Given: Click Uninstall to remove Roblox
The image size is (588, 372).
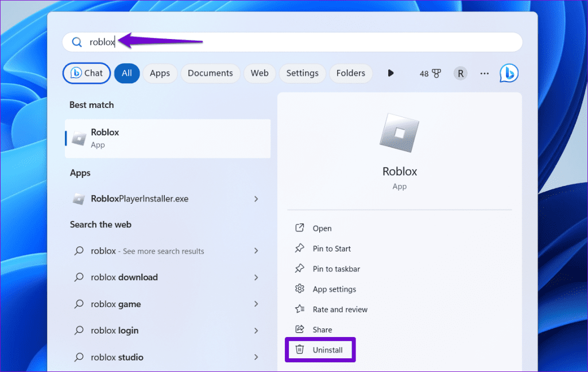Looking at the screenshot, I should (x=327, y=349).
